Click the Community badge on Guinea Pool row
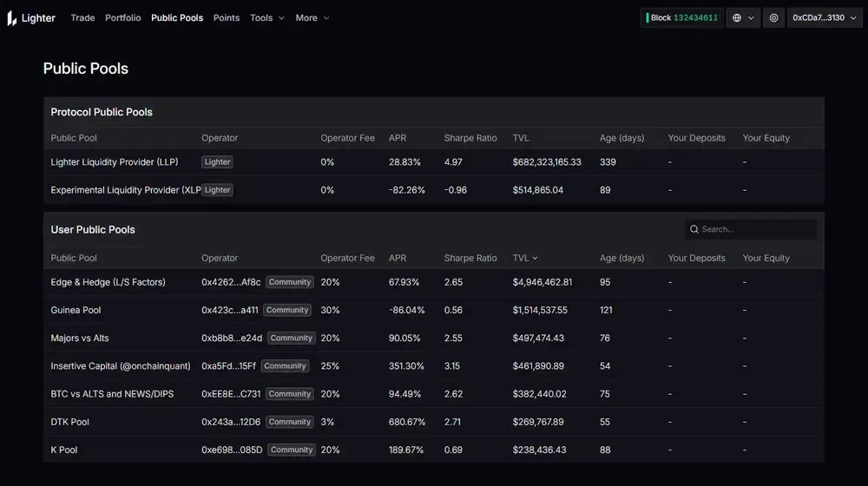 [x=287, y=311]
